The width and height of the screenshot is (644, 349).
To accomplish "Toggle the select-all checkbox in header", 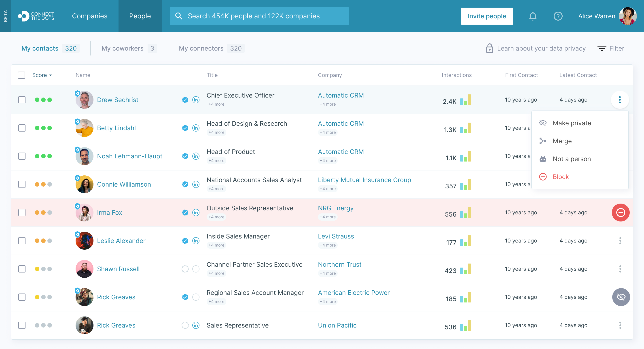I will pos(21,75).
